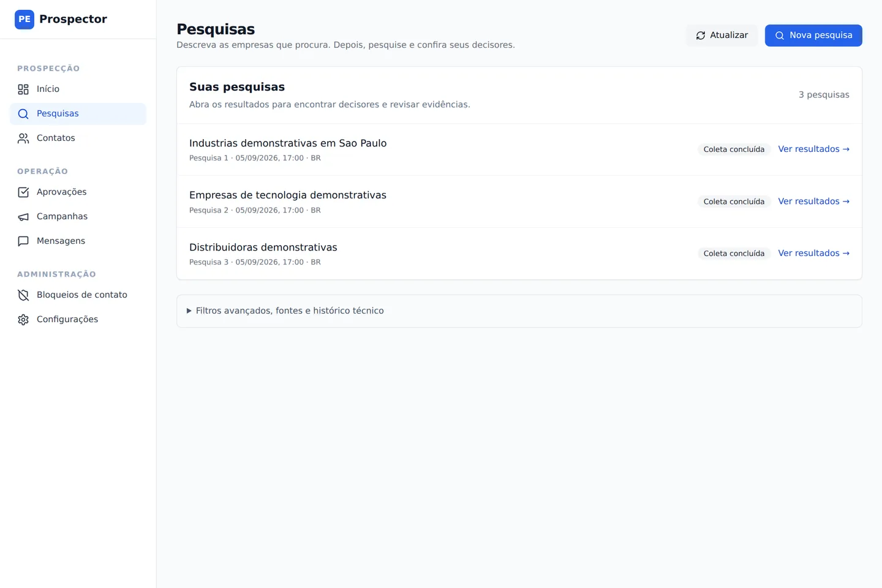Open Campanhas via the megaphone icon
Viewport: 882px width, 588px height.
click(x=23, y=217)
